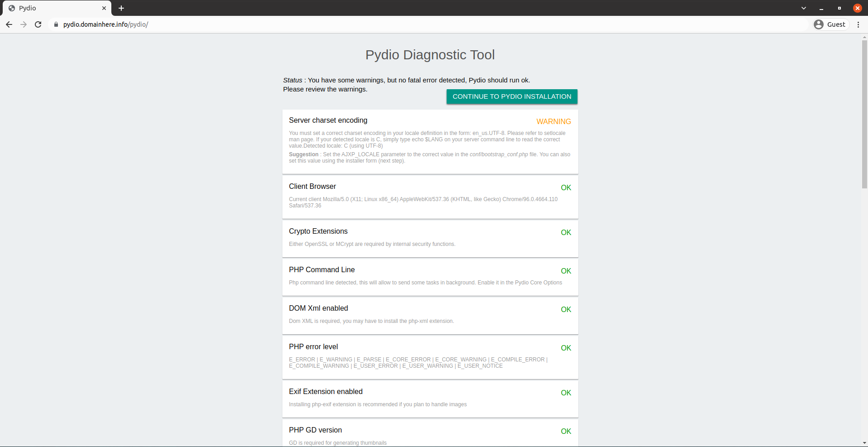Image resolution: width=868 pixels, height=447 pixels.
Task: Click the Mozilla user agent string
Action: tap(423, 202)
